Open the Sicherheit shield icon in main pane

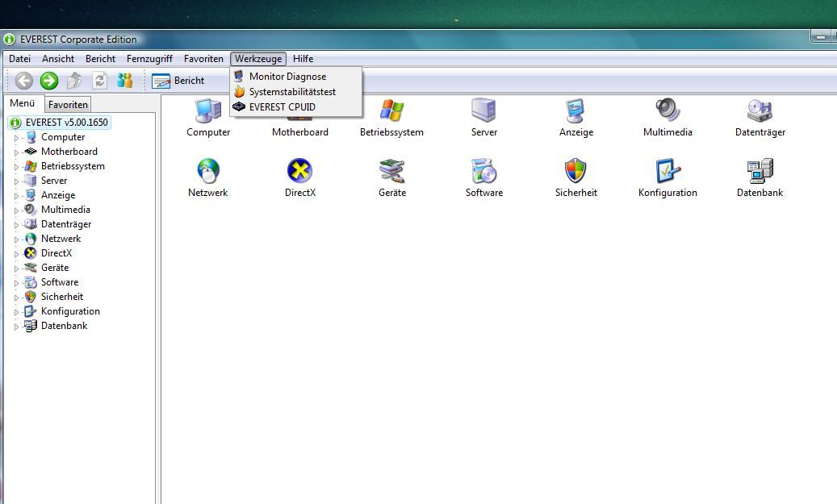tap(575, 171)
